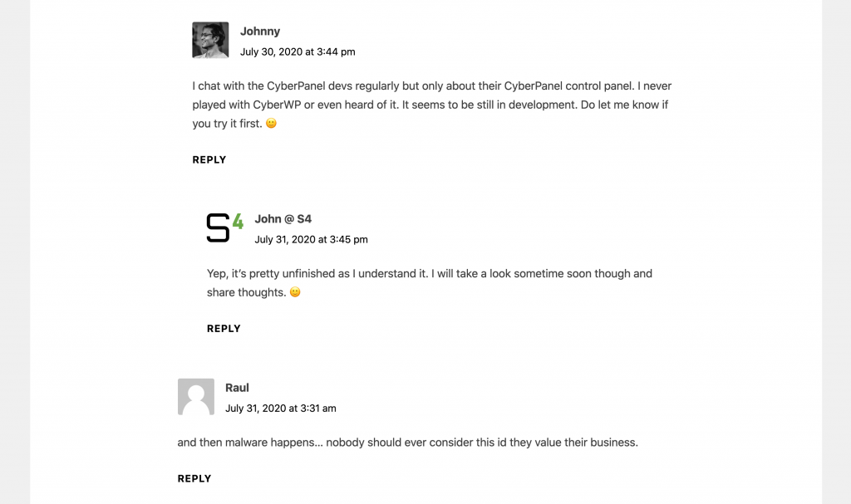The height and width of the screenshot is (504, 851).
Task: Open the July 31, 2020 3:31 am permalink
Action: [280, 409]
